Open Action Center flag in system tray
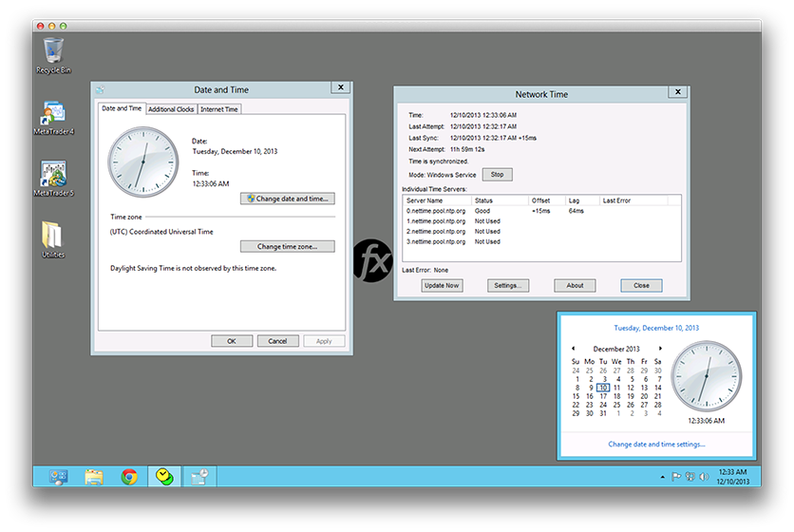The width and height of the screenshot is (794, 532). (675, 477)
